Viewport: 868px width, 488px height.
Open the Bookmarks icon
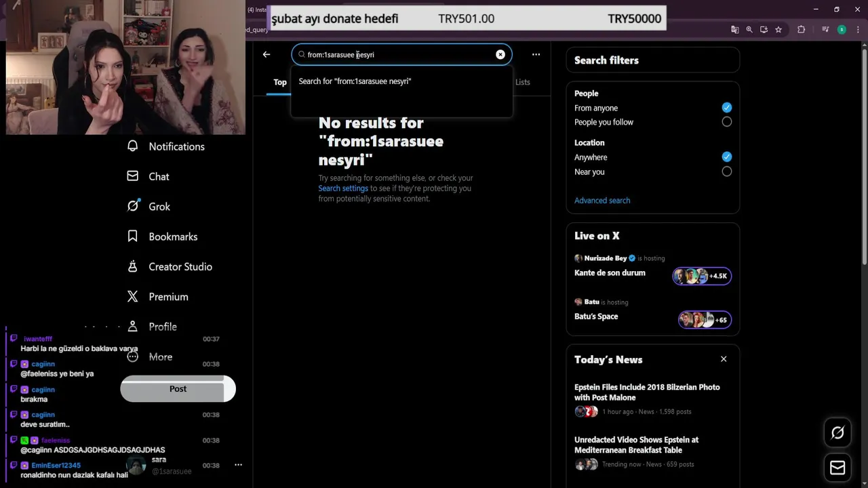point(133,237)
